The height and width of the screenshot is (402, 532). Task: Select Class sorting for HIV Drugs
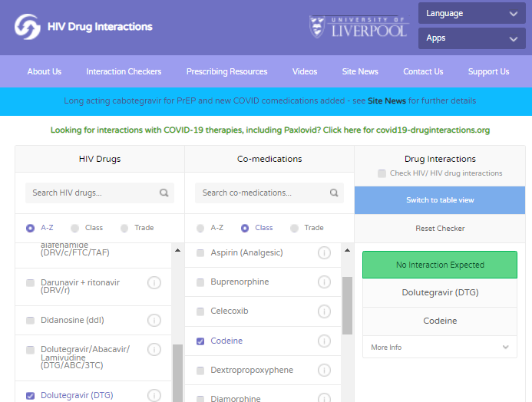tap(74, 228)
